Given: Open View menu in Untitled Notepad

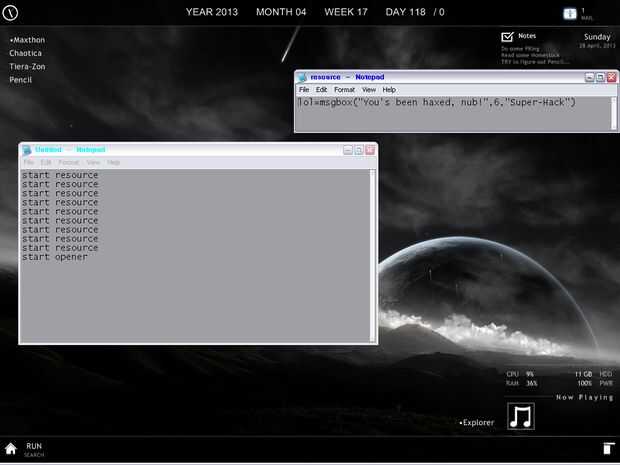Looking at the screenshot, I should (93, 163).
